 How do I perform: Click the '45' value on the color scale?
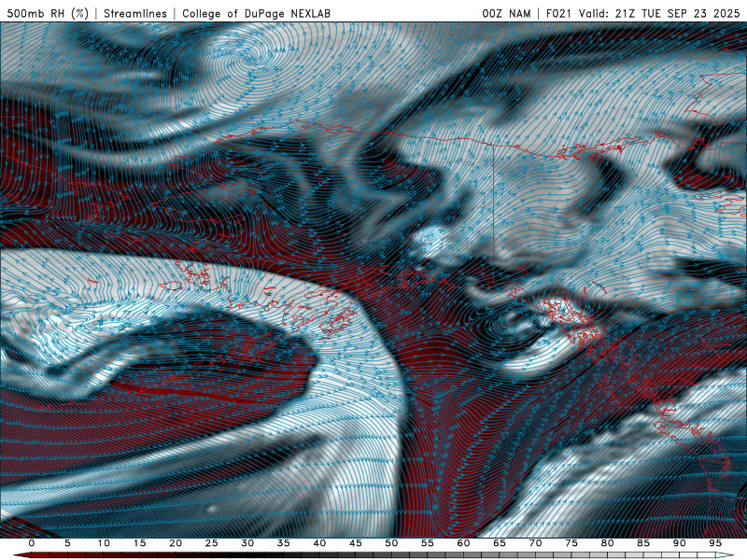[356, 543]
